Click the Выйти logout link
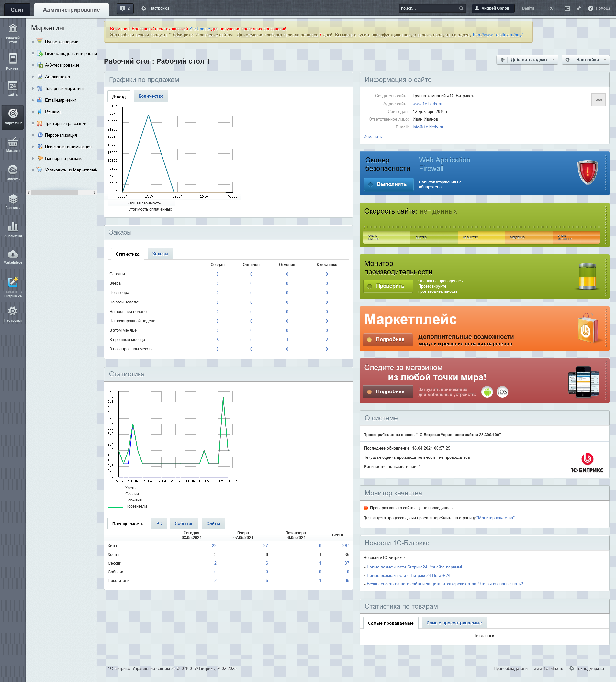Screen dimensions: 616x682 point(528,8)
